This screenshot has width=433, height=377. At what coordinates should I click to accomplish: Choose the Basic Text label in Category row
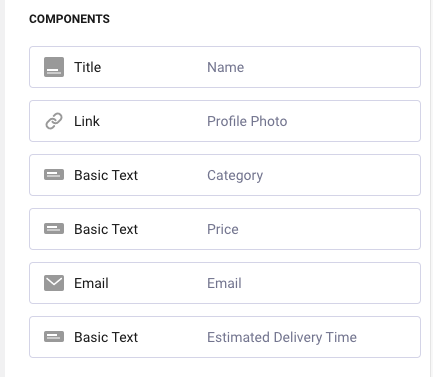pyautogui.click(x=106, y=175)
